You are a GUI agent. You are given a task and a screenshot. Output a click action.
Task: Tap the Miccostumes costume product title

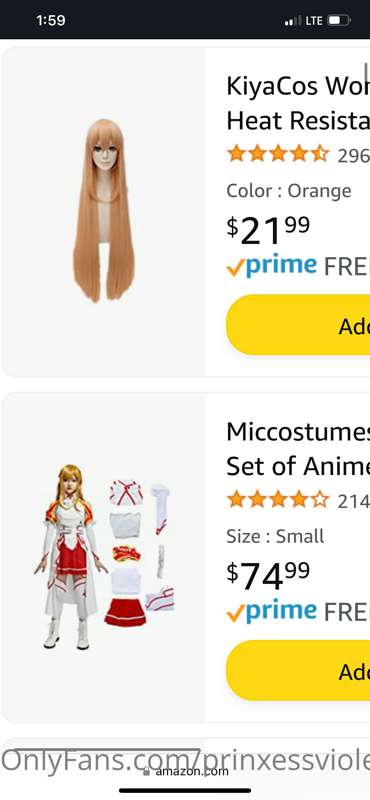coord(298,449)
